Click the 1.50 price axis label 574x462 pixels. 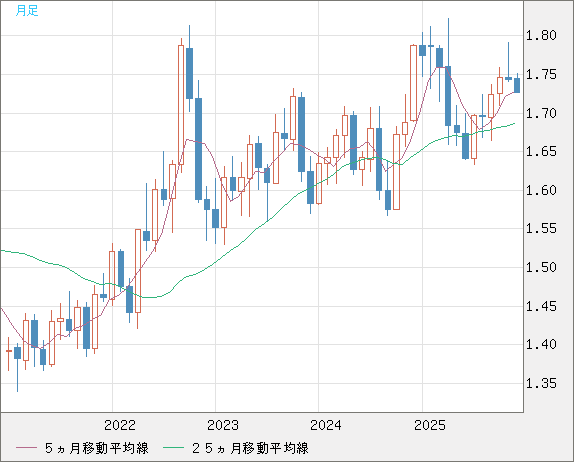click(541, 267)
